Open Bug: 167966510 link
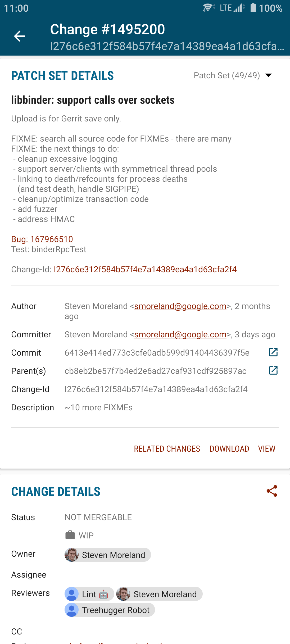Image resolution: width=290 pixels, height=644 pixels. pos(42,239)
